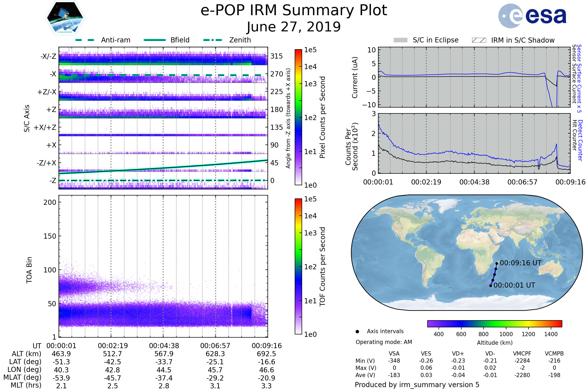
Task: Click the 00:04:38 UT label under TOA plot
Action: pyautogui.click(x=164, y=346)
